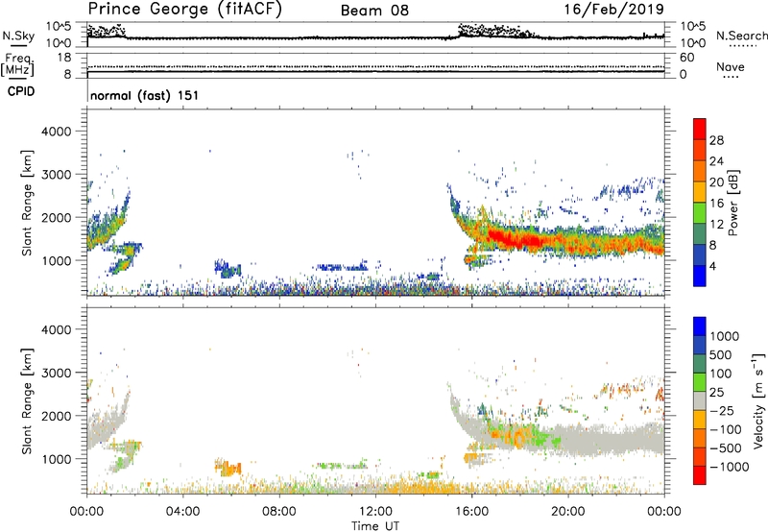Click the "20" label on Power colorbar
The width and height of the screenshot is (768, 532).
coord(716,182)
